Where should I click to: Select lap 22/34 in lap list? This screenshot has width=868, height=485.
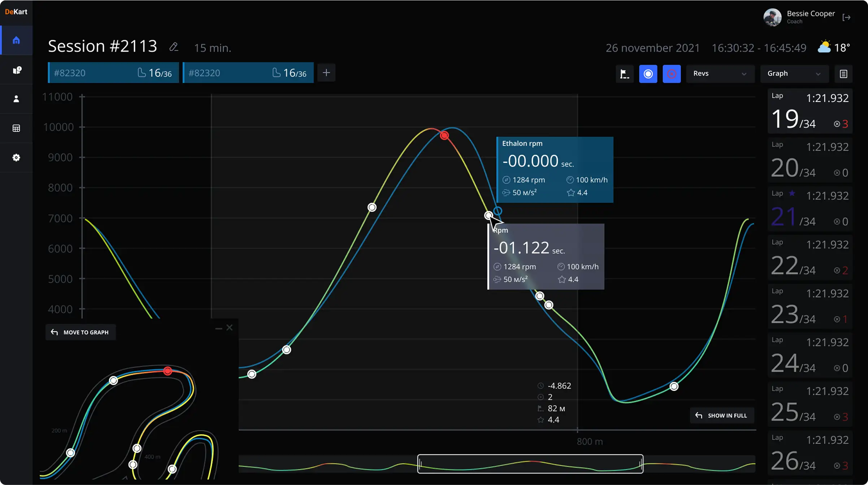point(810,257)
